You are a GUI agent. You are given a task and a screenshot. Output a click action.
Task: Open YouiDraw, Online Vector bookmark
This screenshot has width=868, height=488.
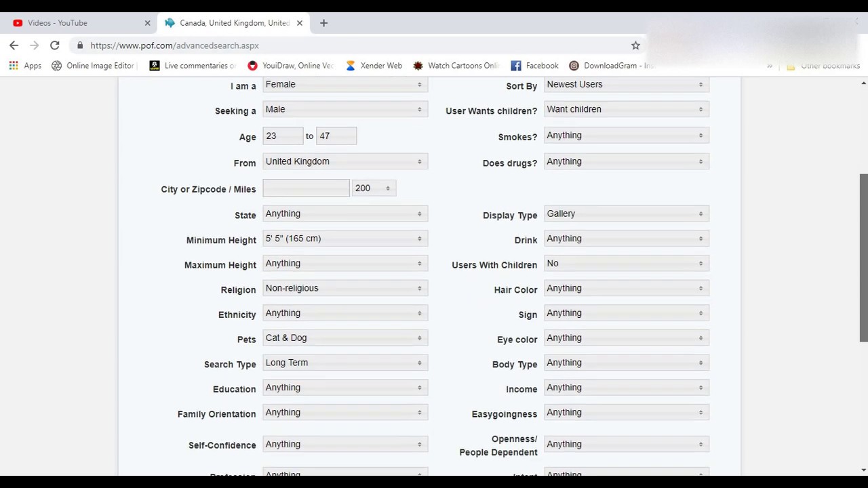(291, 66)
